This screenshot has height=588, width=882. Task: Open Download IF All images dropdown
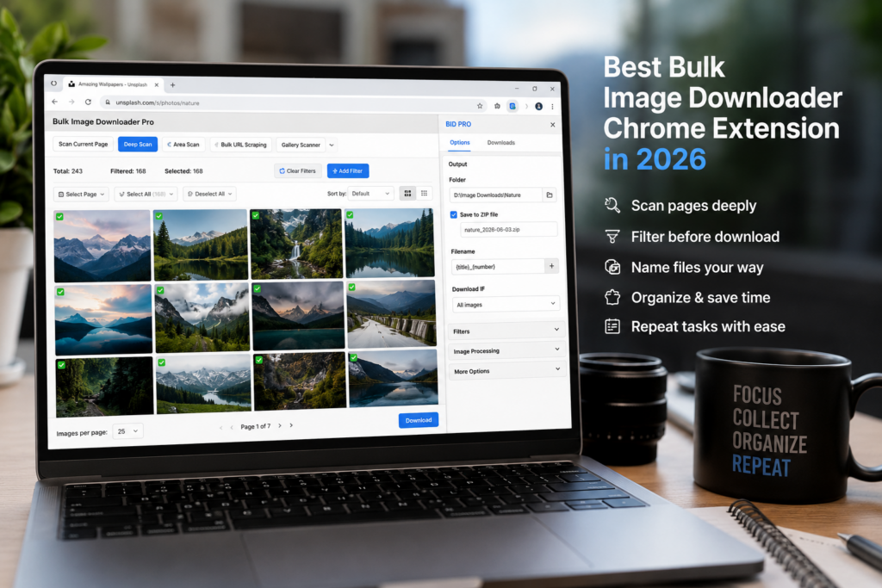pos(506,304)
